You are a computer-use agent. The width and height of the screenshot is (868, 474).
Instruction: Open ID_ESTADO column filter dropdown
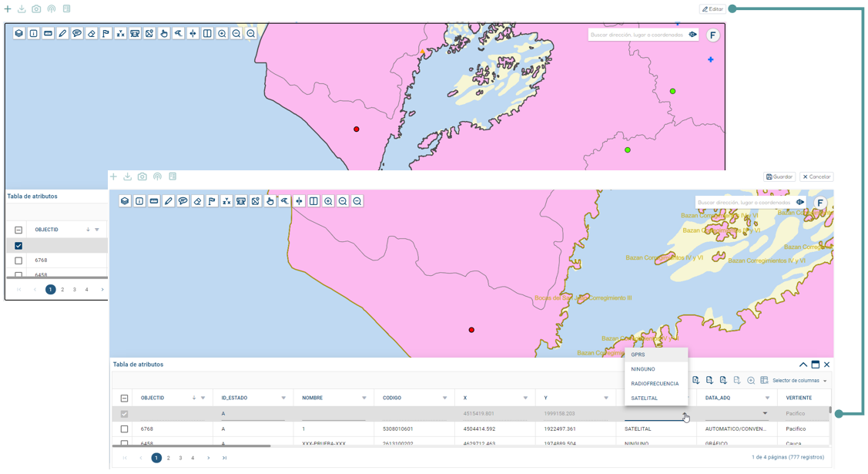click(x=283, y=398)
